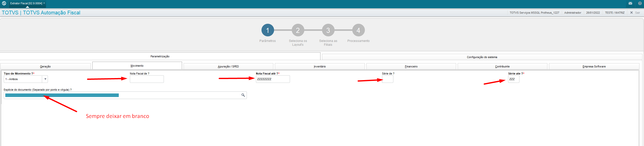
Task: Click the Espécie do documento input field
Action: (125, 95)
